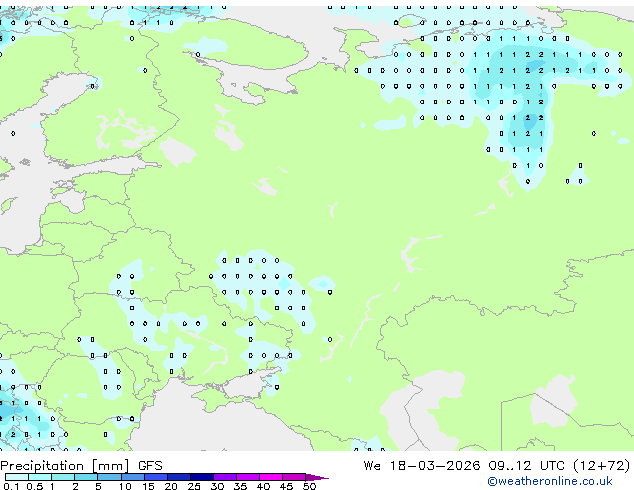Click the 30–35 mm purple legend swatch
634x490 pixels.
point(225,477)
